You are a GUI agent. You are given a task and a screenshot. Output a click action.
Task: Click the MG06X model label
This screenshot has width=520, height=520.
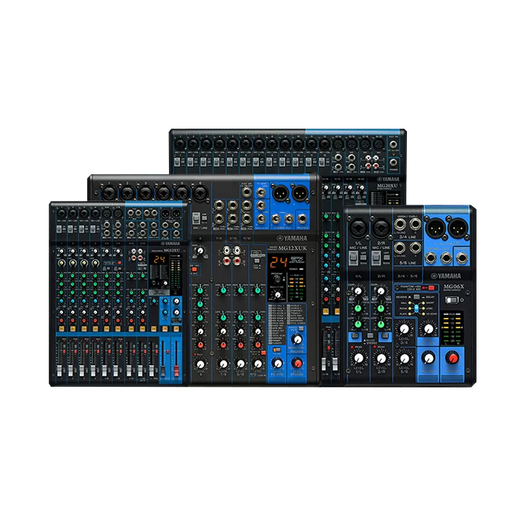click(454, 287)
